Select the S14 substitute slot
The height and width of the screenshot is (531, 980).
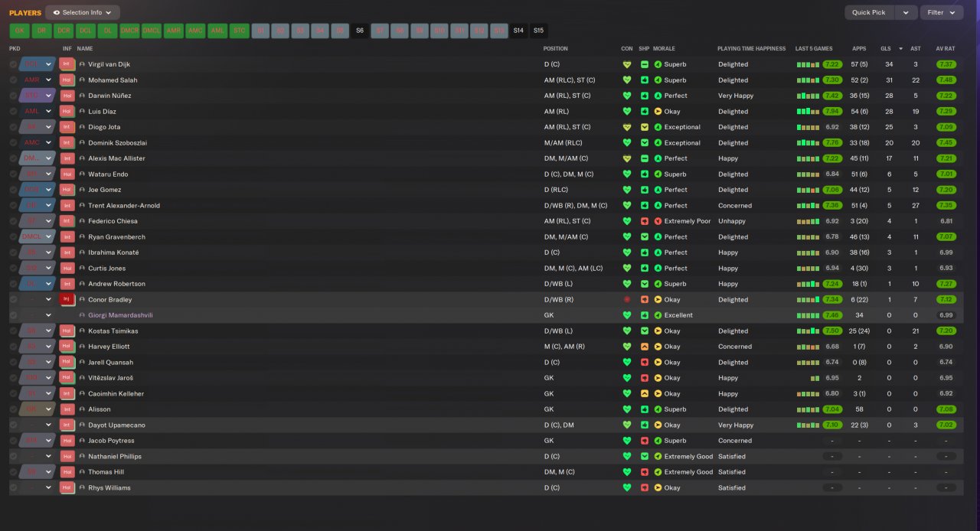tap(519, 31)
